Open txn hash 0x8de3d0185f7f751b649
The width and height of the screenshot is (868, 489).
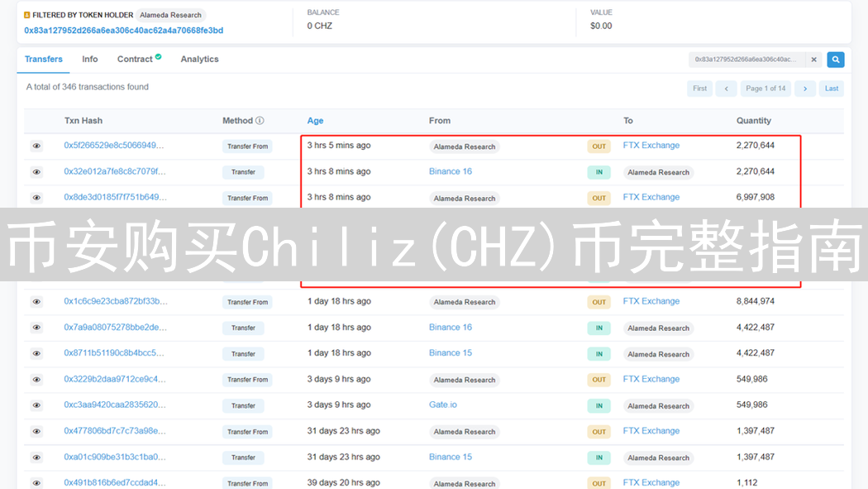pyautogui.click(x=115, y=197)
